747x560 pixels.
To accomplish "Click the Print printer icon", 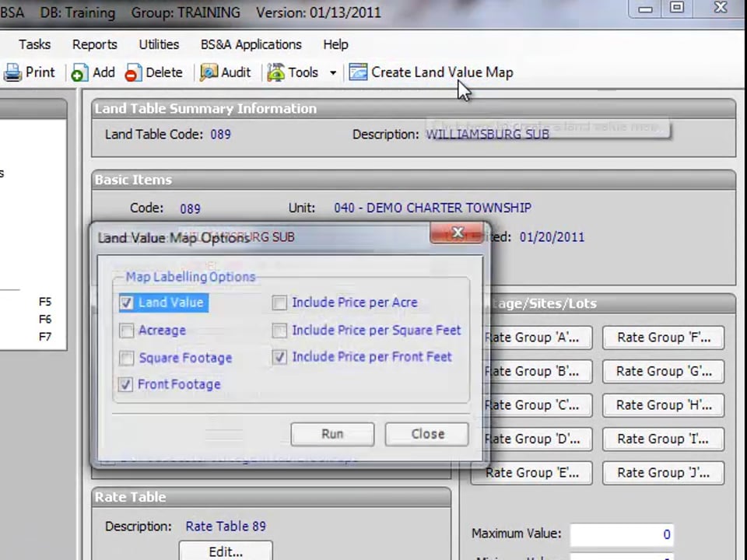I will point(13,73).
